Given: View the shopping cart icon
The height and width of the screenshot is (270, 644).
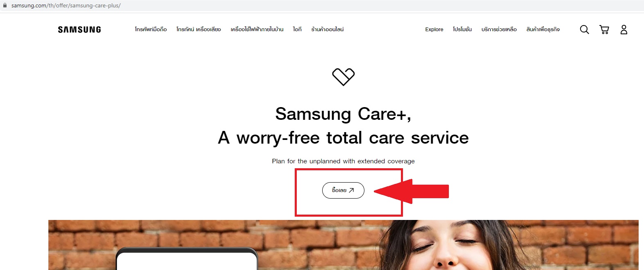Looking at the screenshot, I should tap(604, 30).
